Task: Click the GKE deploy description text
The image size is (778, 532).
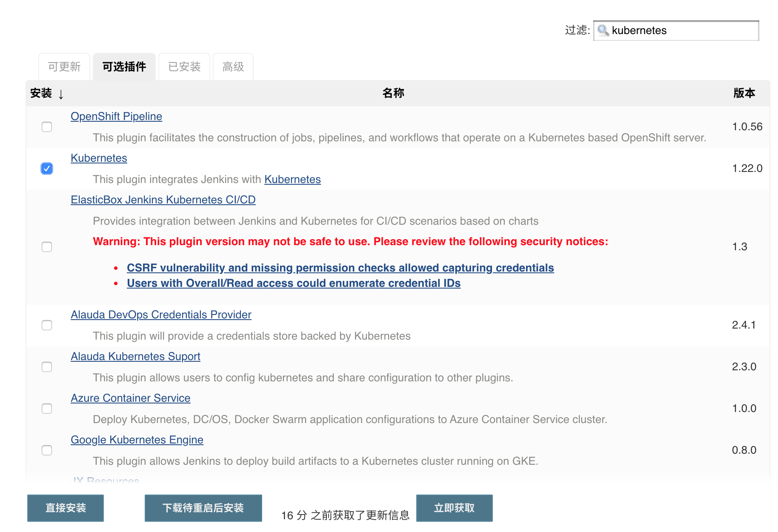Action: 315,461
